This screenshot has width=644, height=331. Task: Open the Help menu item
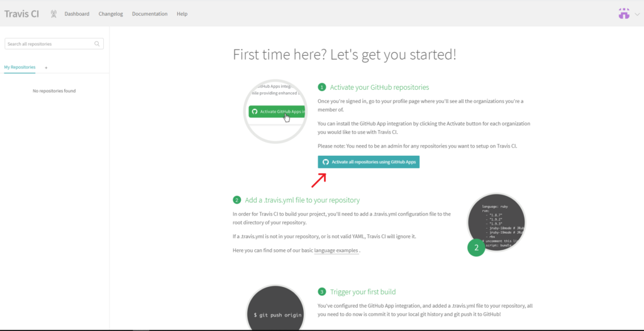pos(182,14)
